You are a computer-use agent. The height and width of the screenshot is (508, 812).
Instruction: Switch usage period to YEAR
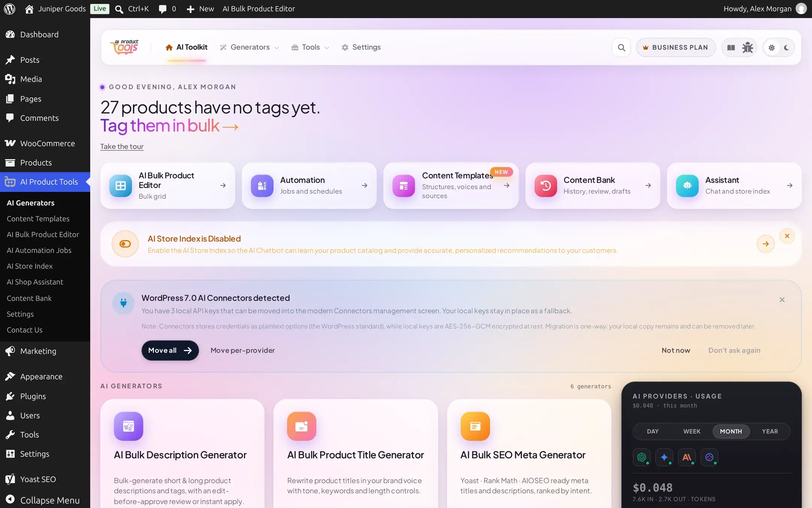770,431
